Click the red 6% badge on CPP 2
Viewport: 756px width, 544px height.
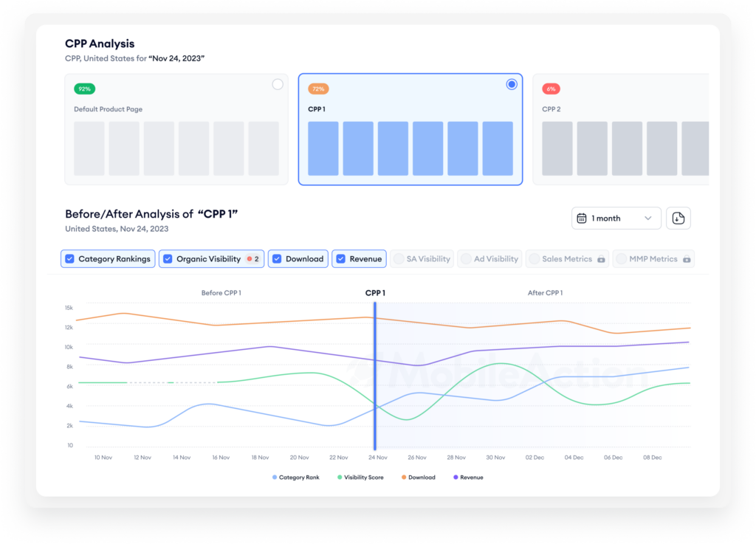click(x=551, y=89)
